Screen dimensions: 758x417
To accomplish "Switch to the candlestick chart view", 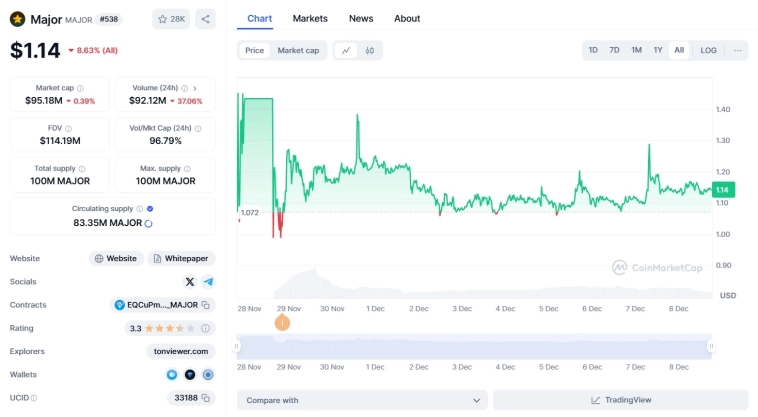I will (370, 50).
